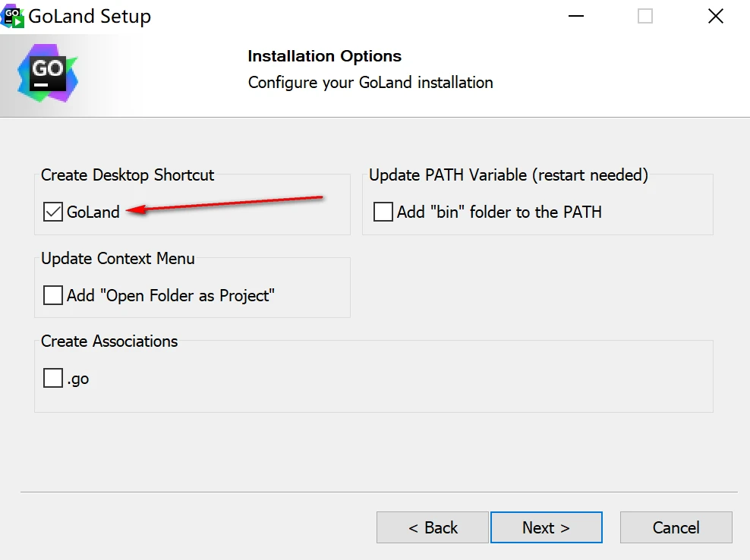Click the "GoLand Setup" window title text

(90, 16)
